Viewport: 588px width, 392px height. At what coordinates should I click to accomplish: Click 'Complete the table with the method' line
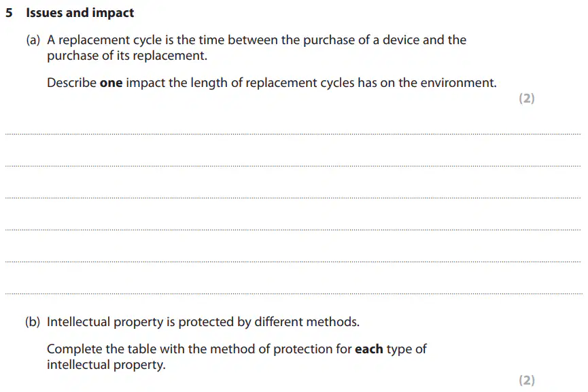click(x=237, y=349)
